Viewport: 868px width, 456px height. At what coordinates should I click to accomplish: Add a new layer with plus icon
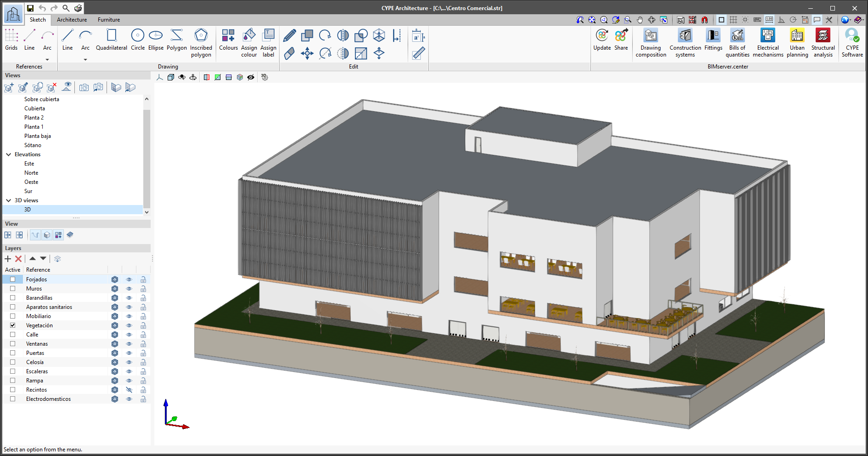pos(8,259)
